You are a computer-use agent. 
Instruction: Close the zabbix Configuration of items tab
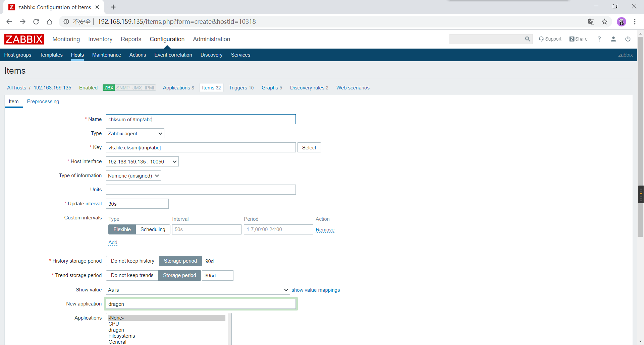click(97, 7)
